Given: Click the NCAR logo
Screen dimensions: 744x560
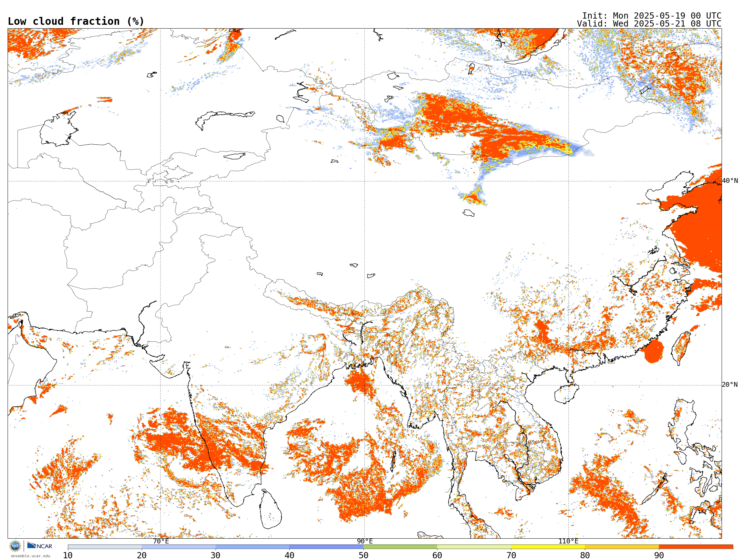Looking at the screenshot, I should [x=40, y=546].
